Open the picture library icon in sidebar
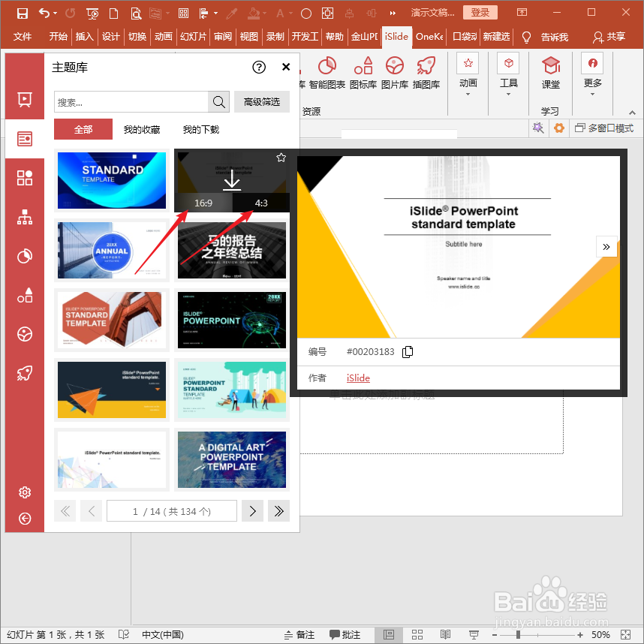 (x=25, y=334)
